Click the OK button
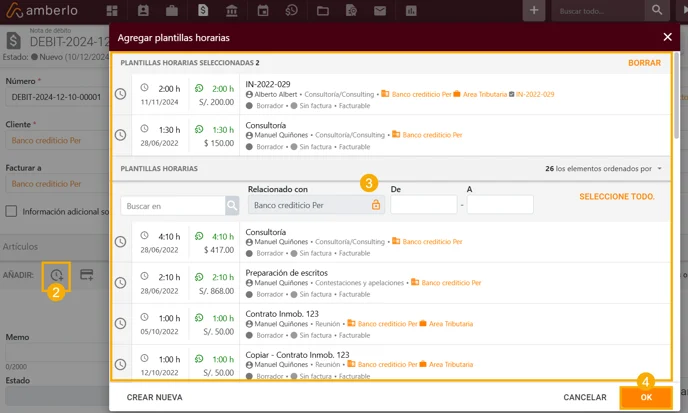Image resolution: width=688 pixels, height=413 pixels. pyautogui.click(x=646, y=397)
